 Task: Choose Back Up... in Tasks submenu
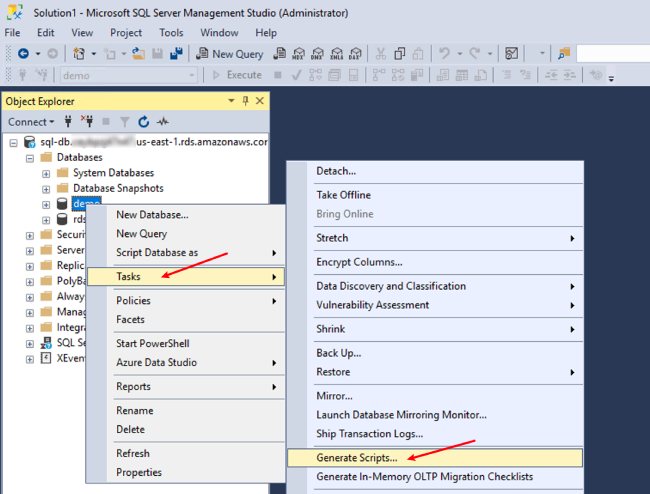[435, 354]
